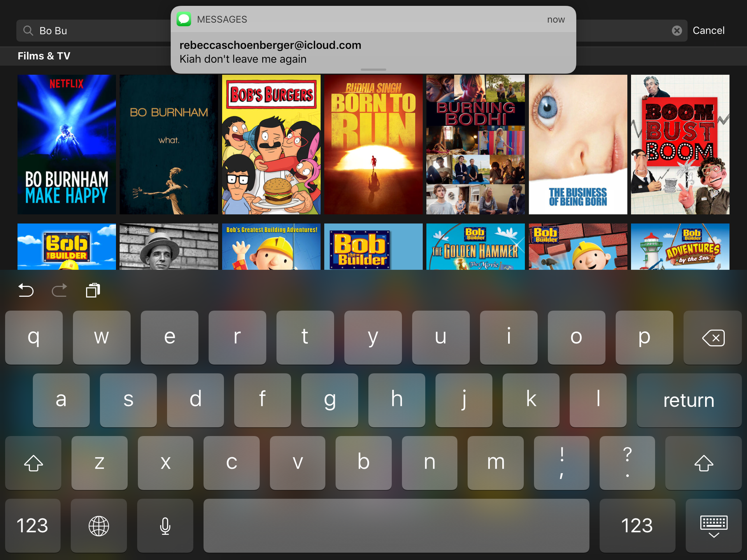Screen dimensions: 747x560
Task: Tap the search magnifier icon
Action: tap(28, 30)
